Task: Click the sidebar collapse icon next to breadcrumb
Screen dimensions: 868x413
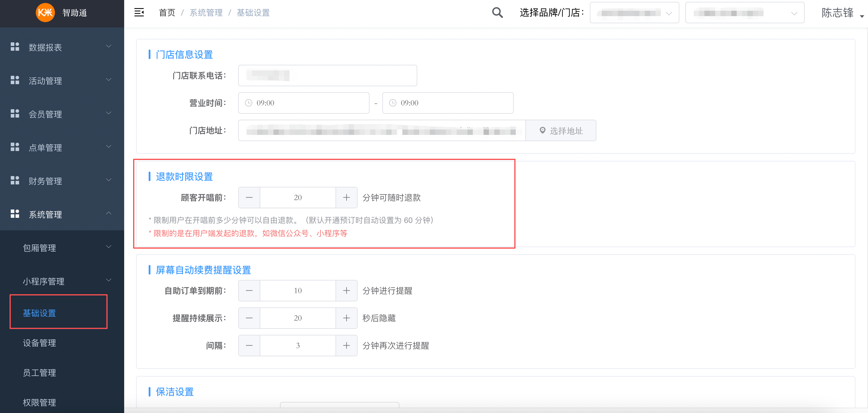Action: (x=139, y=12)
